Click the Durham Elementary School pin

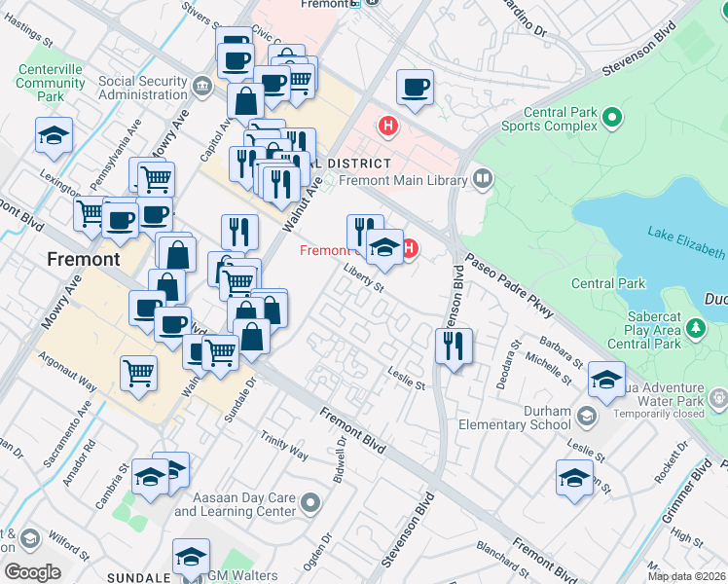click(587, 416)
